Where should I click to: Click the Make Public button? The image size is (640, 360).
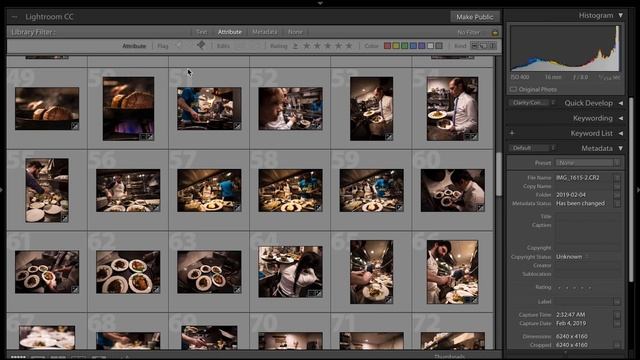click(475, 17)
